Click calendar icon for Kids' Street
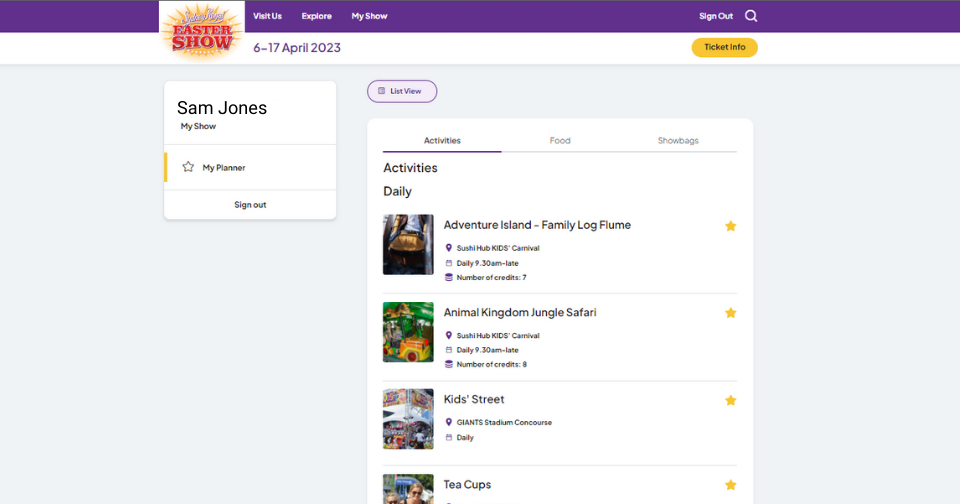This screenshot has height=504, width=960. coord(449,437)
